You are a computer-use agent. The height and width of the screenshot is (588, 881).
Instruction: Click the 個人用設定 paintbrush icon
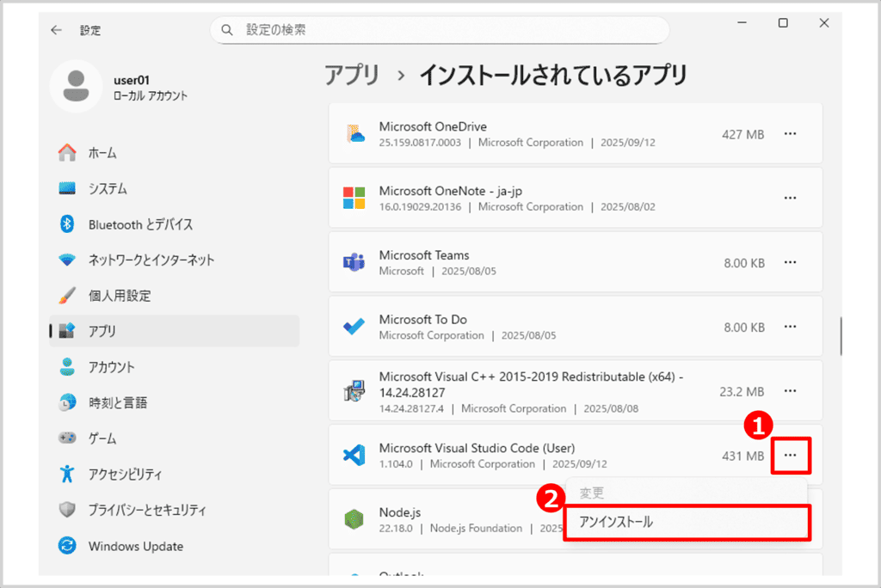(x=67, y=296)
